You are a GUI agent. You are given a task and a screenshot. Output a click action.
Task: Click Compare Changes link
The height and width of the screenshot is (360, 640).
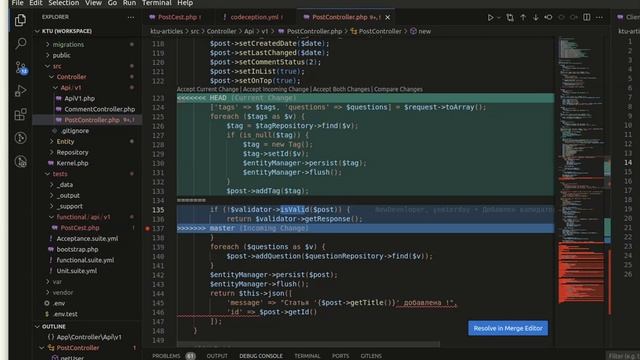coord(398,89)
